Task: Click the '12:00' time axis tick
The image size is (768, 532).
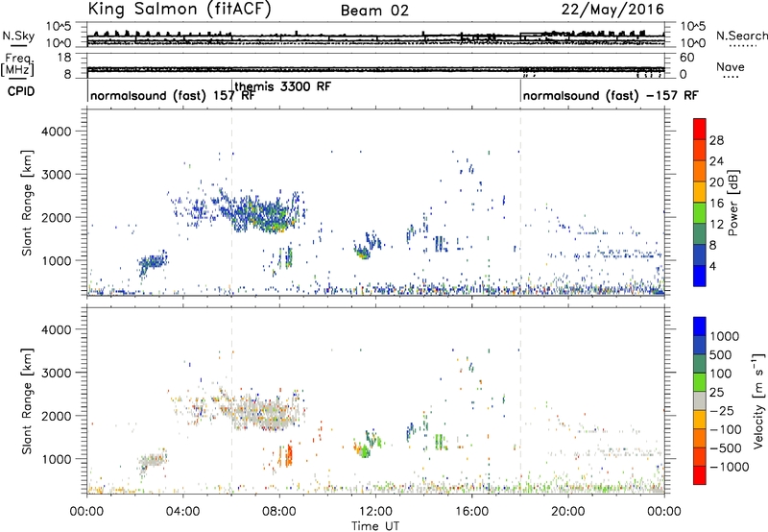Action: click(x=375, y=512)
